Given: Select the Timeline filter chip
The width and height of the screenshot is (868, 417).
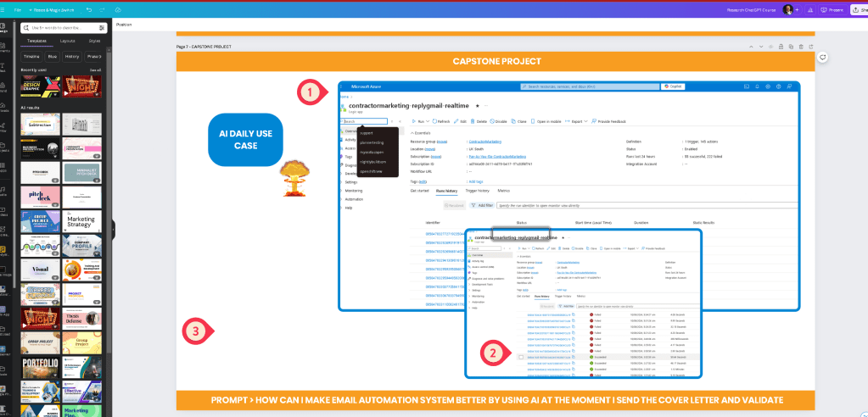Looking at the screenshot, I should [x=31, y=57].
